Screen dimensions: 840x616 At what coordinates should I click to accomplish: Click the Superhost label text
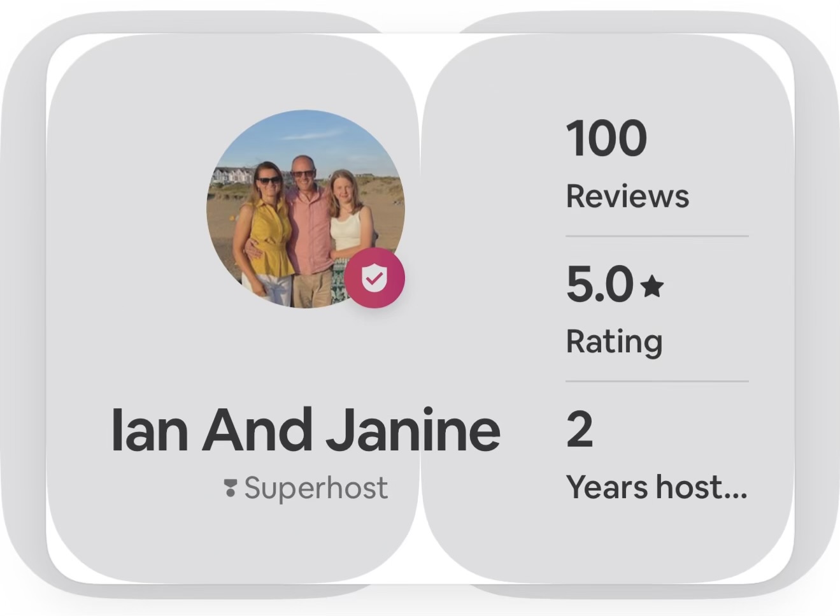[x=316, y=489]
